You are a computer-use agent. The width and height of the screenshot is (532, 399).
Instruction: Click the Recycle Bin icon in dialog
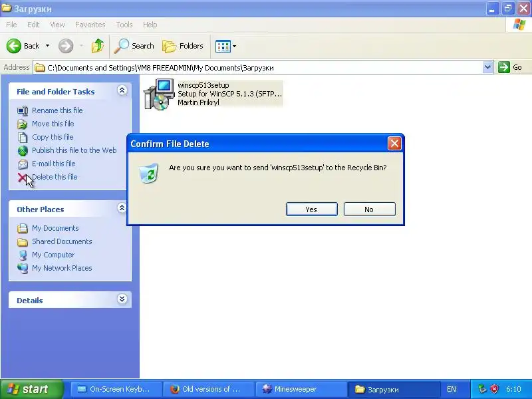coord(149,173)
